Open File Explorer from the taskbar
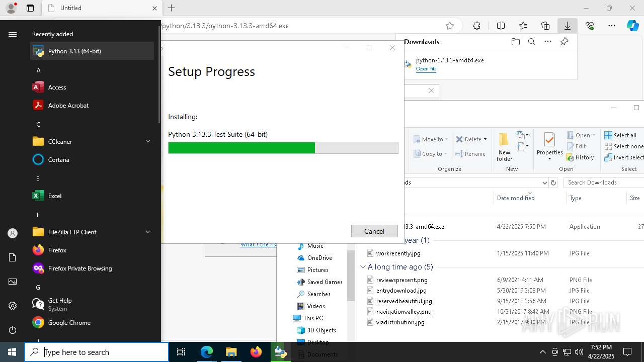The width and height of the screenshot is (644, 362). click(x=231, y=352)
